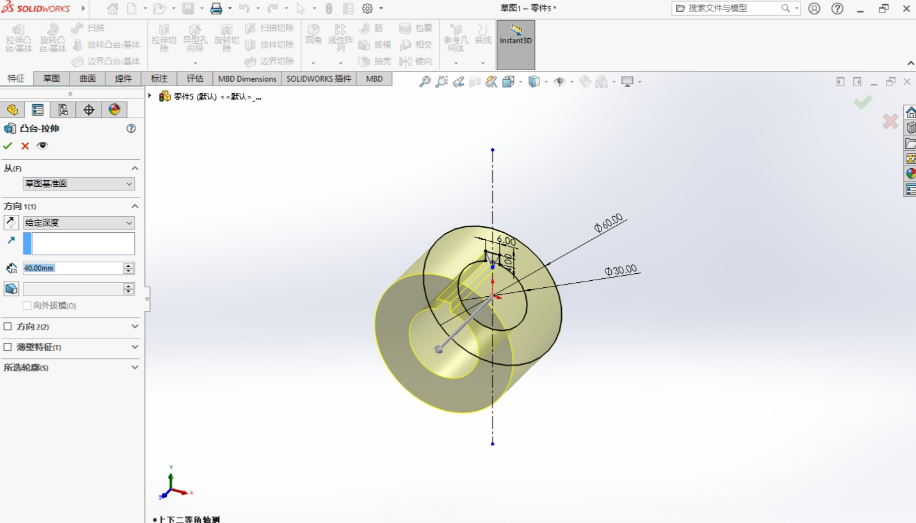Select the Φ60.00 diameter dimension
This screenshot has width=916, height=523.
point(608,223)
